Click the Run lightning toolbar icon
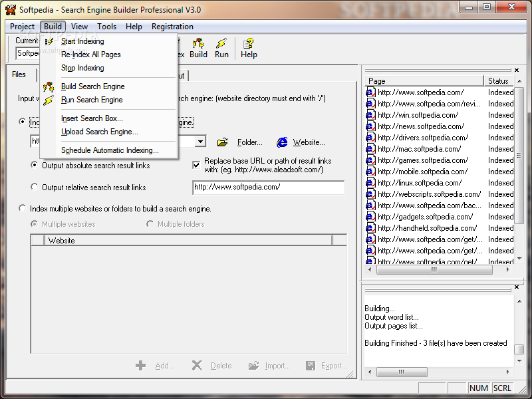This screenshot has height=399, width=532. [221, 43]
